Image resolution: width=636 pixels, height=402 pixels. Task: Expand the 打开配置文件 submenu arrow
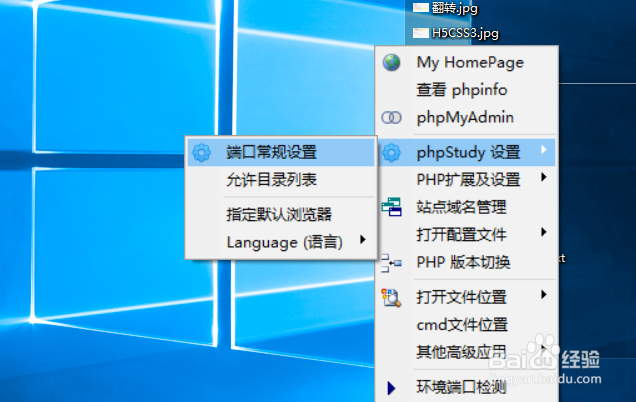[x=544, y=232]
